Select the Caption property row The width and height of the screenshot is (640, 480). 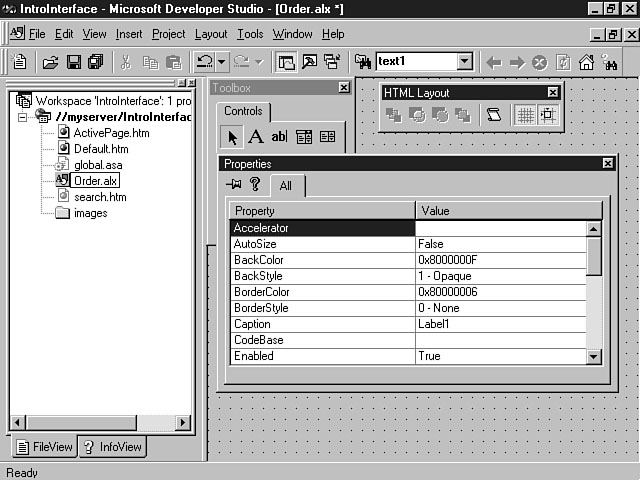pos(322,324)
